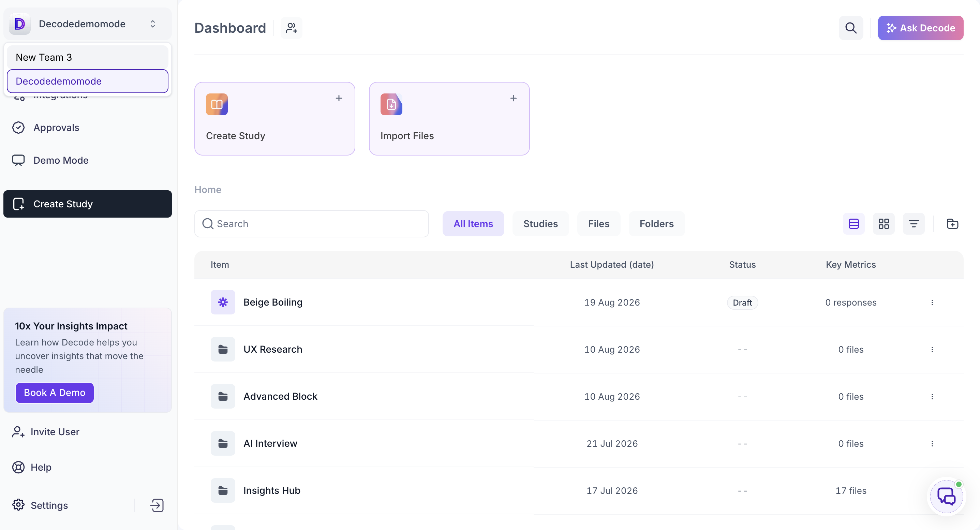Open Invite User in the sidebar
Viewport: 980px width, 530px height.
(46, 432)
